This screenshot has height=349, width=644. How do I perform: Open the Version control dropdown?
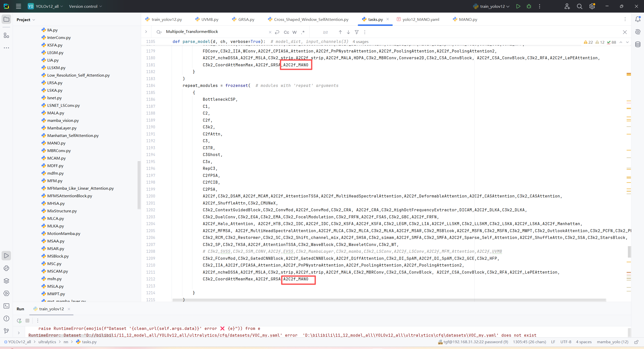86,6
